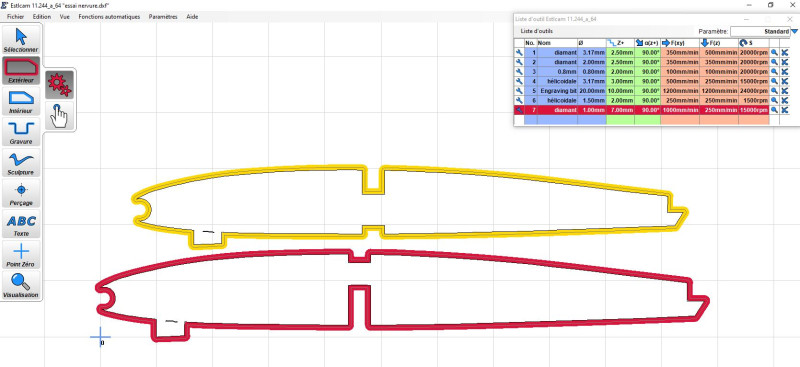Click the empty new-tool row name cell

click(x=557, y=120)
